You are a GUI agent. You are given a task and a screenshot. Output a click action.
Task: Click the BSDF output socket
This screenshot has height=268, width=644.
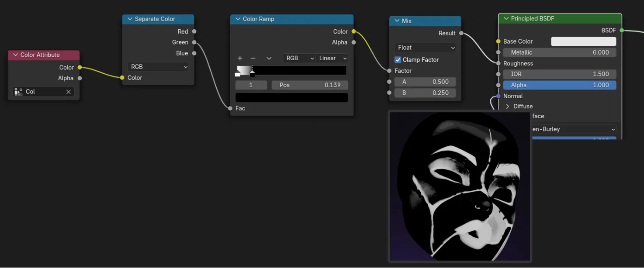click(622, 30)
